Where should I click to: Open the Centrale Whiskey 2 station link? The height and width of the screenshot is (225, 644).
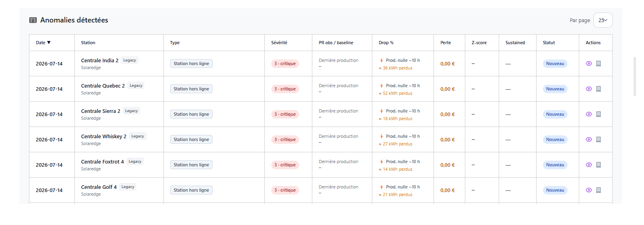(x=104, y=137)
